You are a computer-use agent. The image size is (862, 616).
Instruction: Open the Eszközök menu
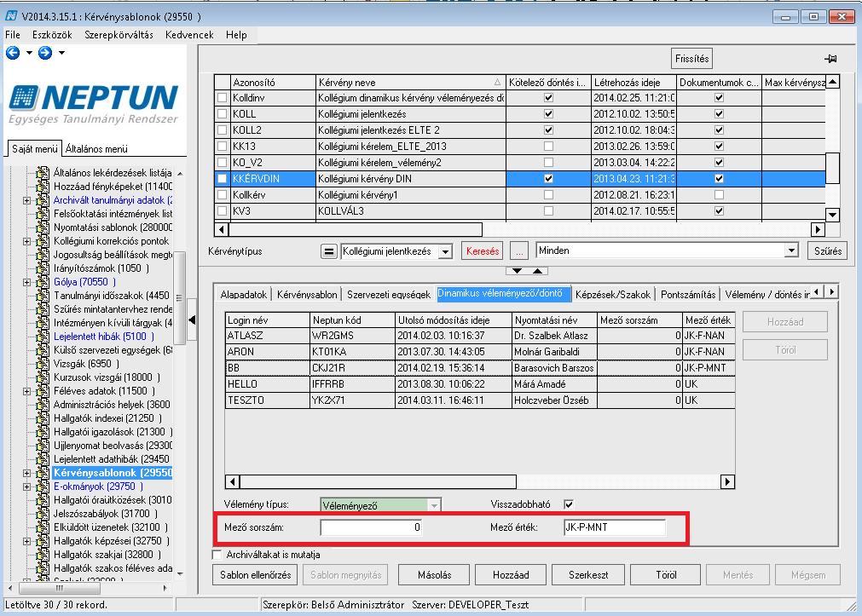52,35
